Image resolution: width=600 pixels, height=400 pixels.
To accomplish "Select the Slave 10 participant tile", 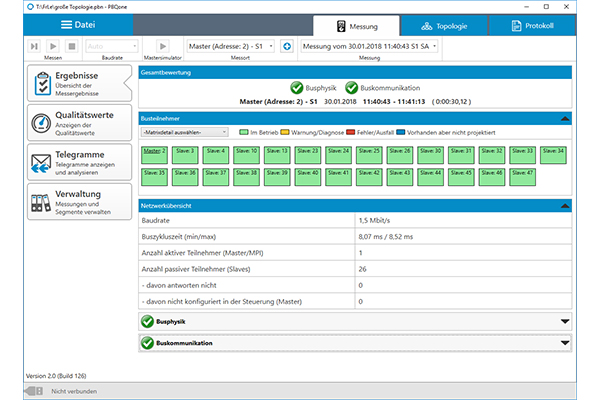I will click(246, 155).
